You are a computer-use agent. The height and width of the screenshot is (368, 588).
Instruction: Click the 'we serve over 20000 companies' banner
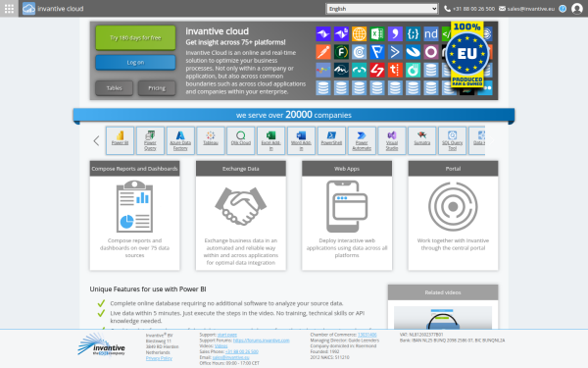pos(294,115)
